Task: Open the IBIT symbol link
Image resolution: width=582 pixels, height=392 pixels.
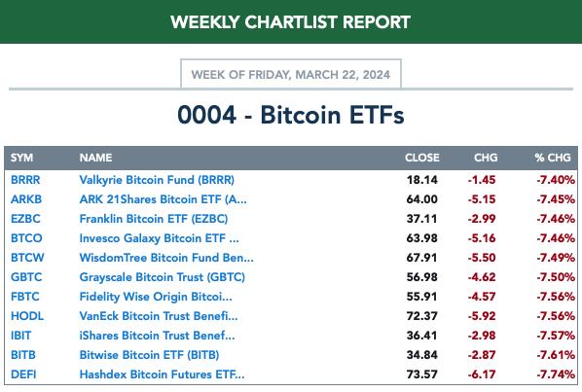Action: (20, 336)
